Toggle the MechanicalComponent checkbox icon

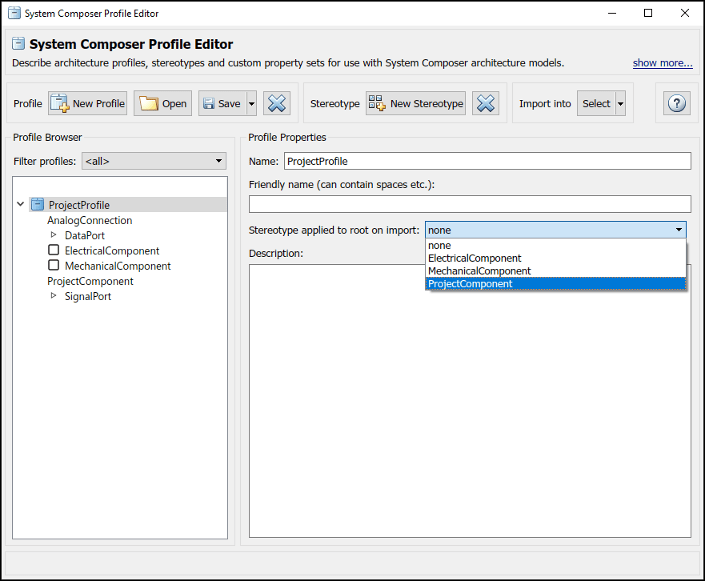(54, 265)
